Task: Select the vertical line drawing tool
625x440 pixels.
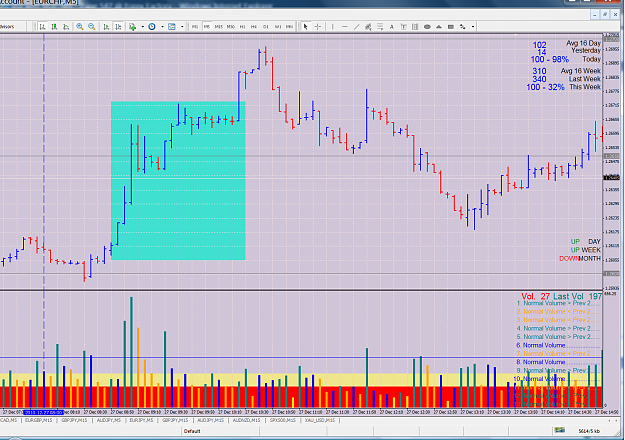Action: (x=333, y=27)
